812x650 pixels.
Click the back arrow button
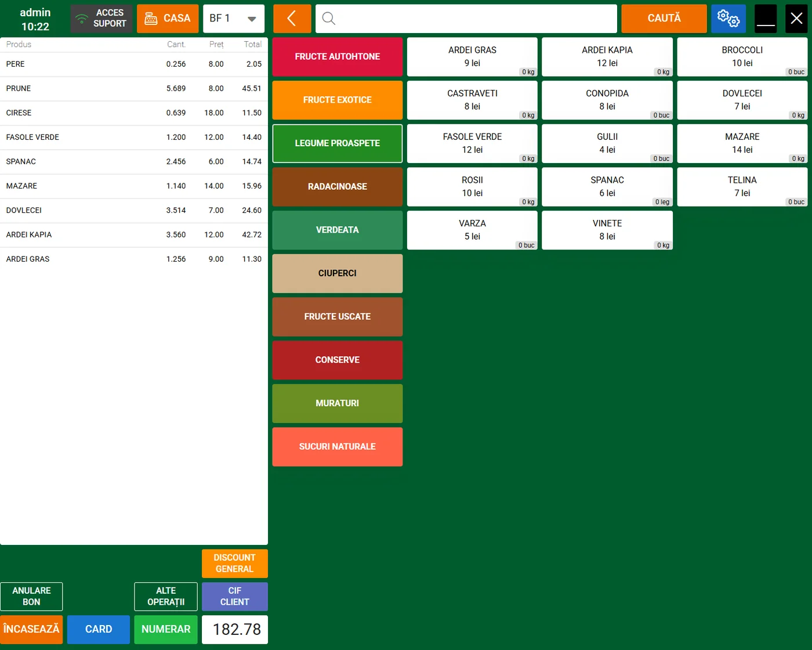(x=292, y=19)
